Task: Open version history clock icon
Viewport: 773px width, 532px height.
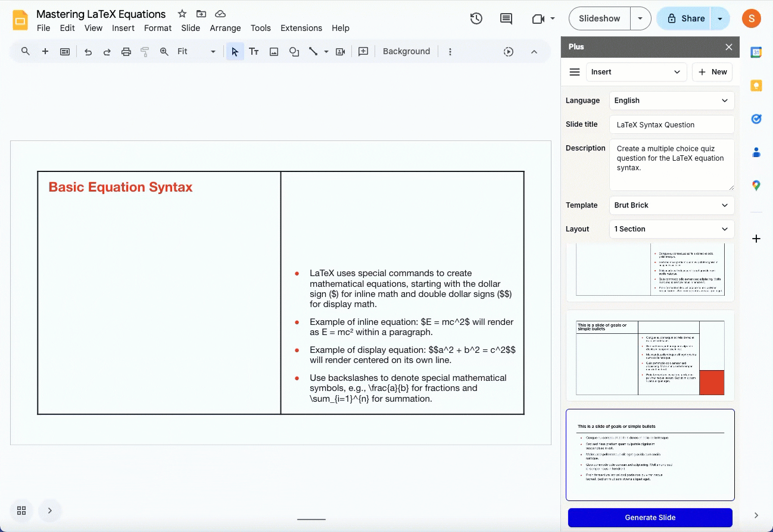Action: click(x=476, y=18)
